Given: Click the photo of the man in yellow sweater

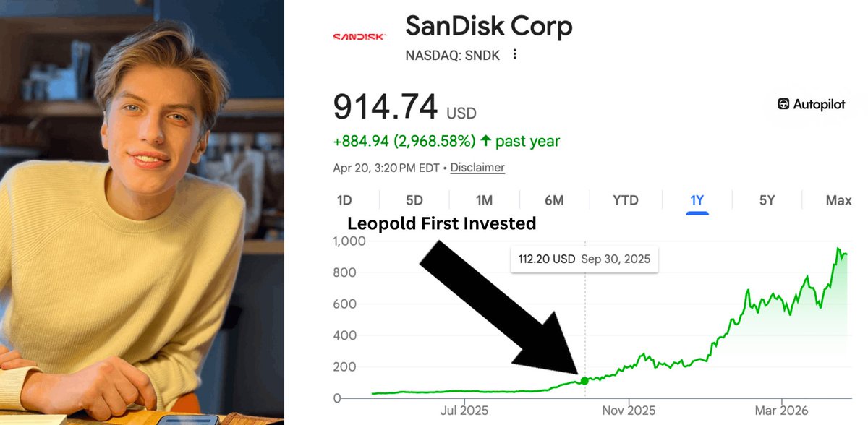Looking at the screenshot, I should 142,212.
